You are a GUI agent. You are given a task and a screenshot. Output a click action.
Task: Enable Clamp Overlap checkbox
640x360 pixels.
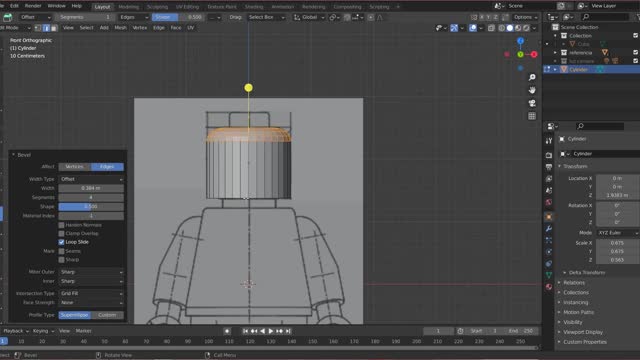tap(61, 233)
